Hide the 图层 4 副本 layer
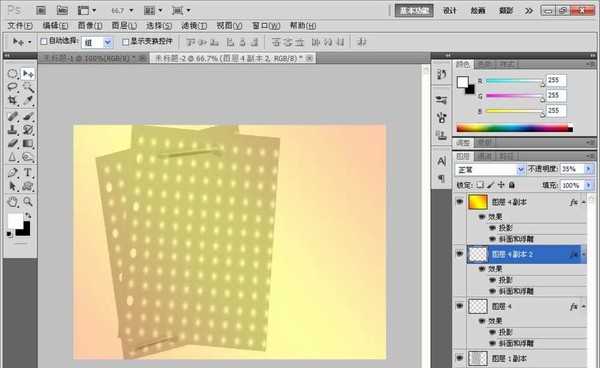The image size is (600, 368). 460,202
